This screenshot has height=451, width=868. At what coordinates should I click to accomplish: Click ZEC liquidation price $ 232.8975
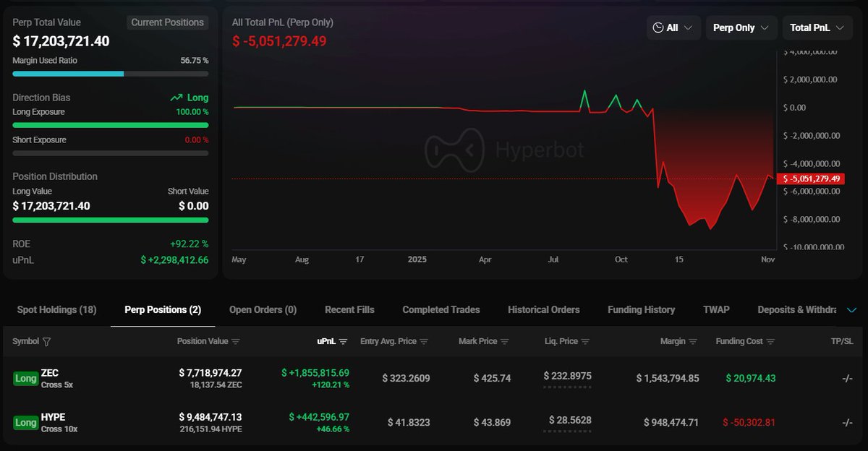click(568, 377)
